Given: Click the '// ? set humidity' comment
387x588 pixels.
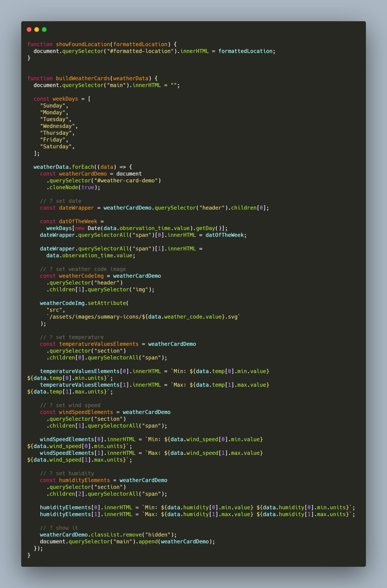Looking at the screenshot, I should click(67, 473).
